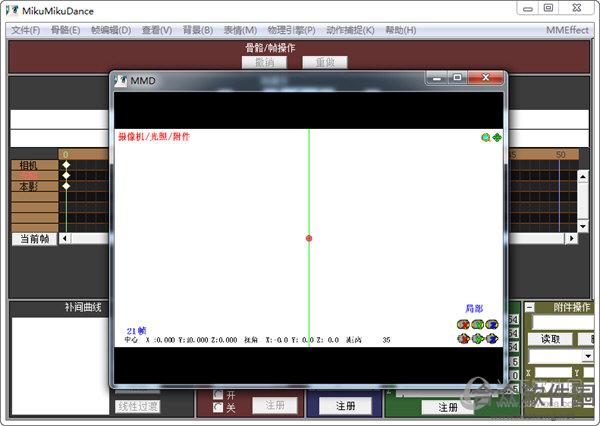Open the 帮助(H) menu
The image size is (600, 426).
tap(401, 30)
